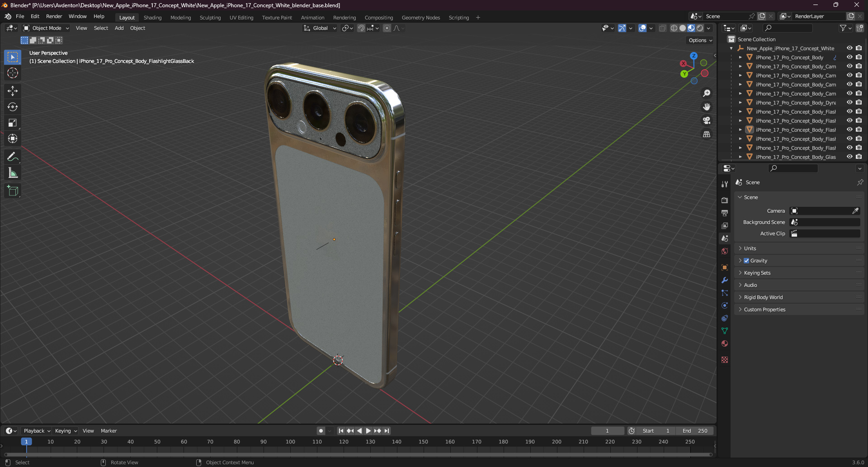Toggle the camera view icon
The height and width of the screenshot is (467, 868).
coord(707,120)
